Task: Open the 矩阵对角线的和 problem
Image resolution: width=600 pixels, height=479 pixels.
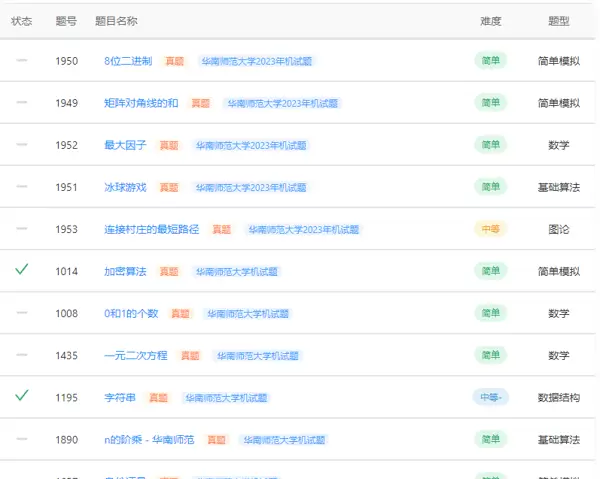Action: 141,103
